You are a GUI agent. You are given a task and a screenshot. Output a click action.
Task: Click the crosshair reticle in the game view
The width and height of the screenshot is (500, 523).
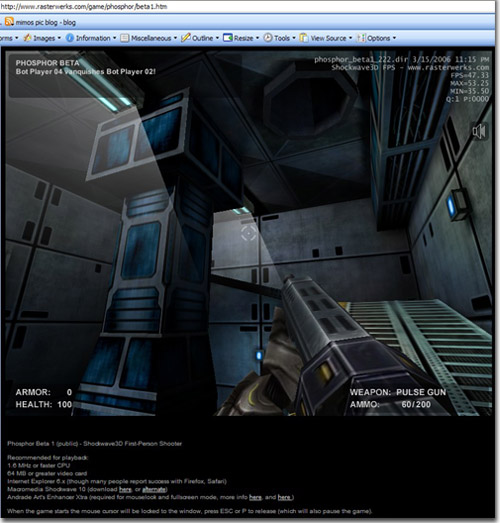(248, 233)
